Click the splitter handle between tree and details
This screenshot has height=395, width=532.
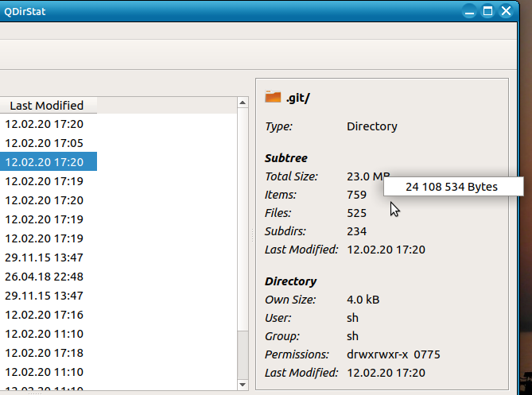(x=252, y=234)
